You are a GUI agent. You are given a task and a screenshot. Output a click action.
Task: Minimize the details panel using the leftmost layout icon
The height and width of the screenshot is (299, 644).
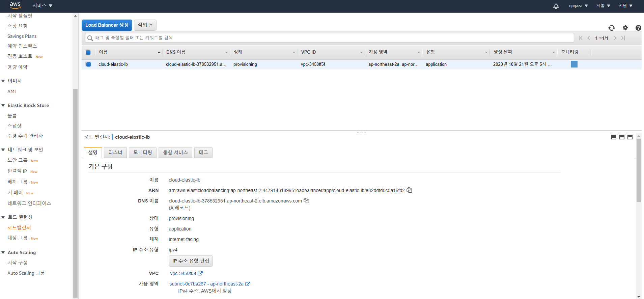click(614, 137)
